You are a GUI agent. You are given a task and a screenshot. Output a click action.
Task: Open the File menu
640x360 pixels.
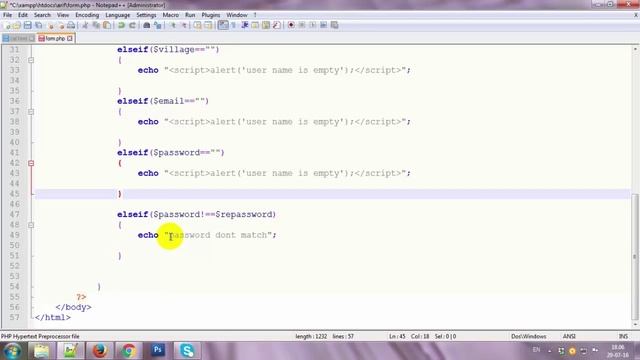click(7, 15)
